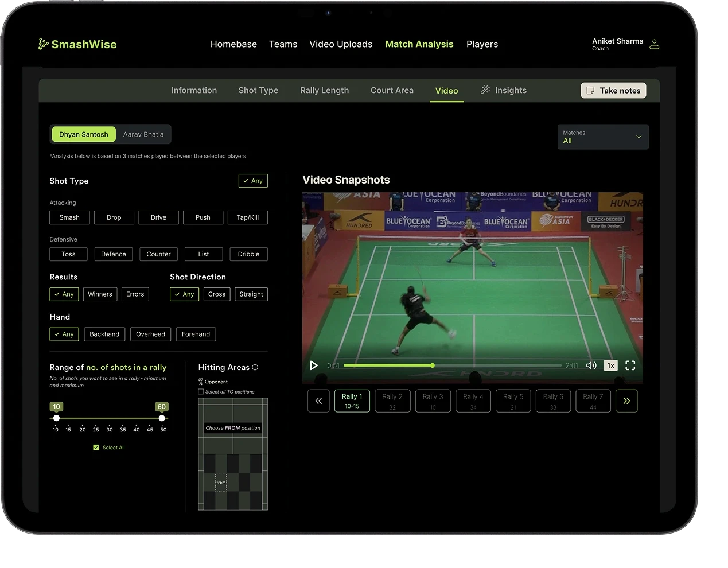The width and height of the screenshot is (728, 568).
Task: Go to previous rallies with double-left arrow
Action: 318,401
